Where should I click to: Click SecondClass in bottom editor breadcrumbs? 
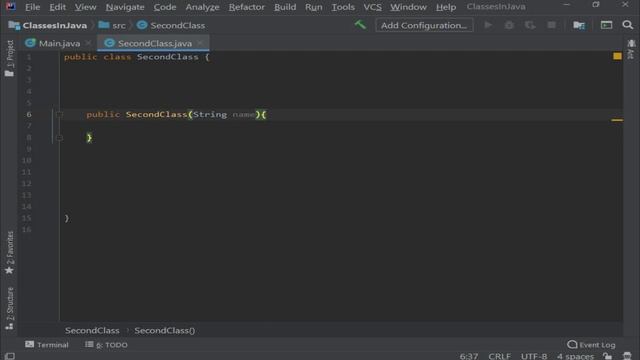click(x=92, y=330)
